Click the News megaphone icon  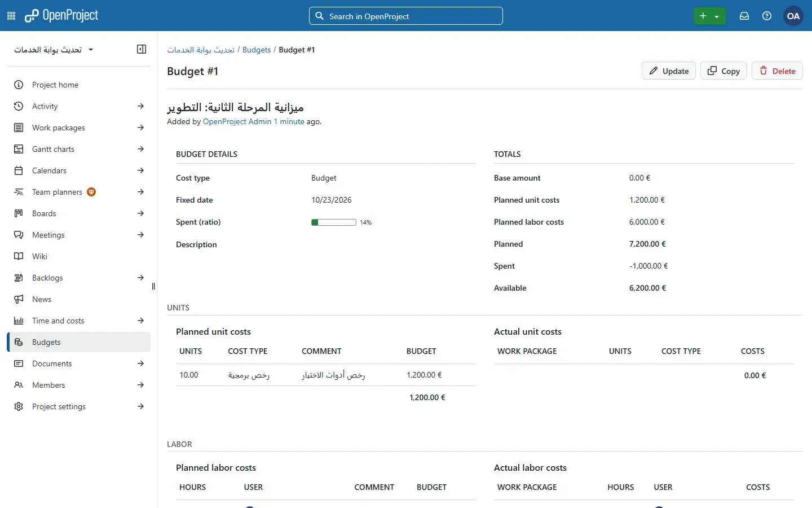click(x=19, y=299)
